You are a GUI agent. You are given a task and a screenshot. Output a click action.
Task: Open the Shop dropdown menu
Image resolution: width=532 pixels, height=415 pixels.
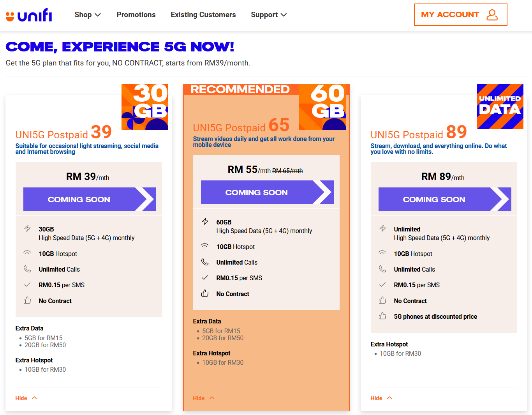(x=88, y=15)
